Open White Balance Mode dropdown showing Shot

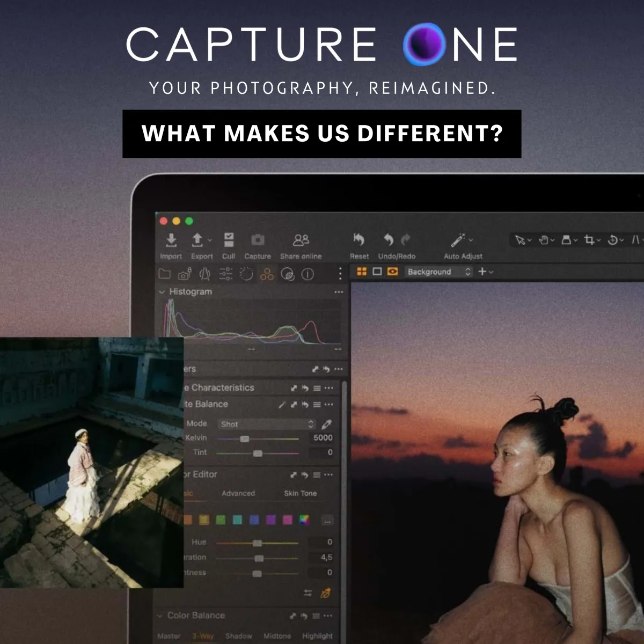click(x=267, y=424)
